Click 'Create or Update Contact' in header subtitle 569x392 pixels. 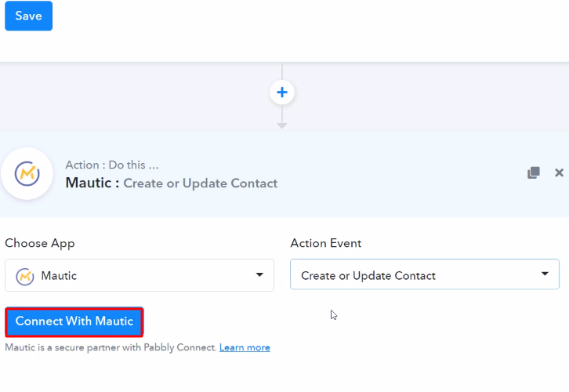pyautogui.click(x=201, y=183)
